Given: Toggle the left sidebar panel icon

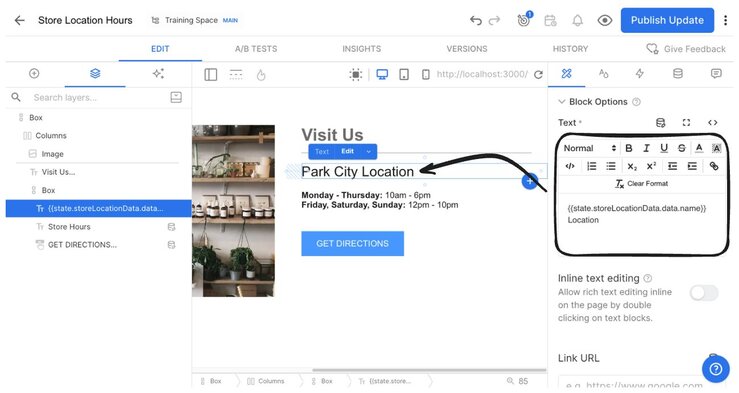Looking at the screenshot, I should [211, 74].
